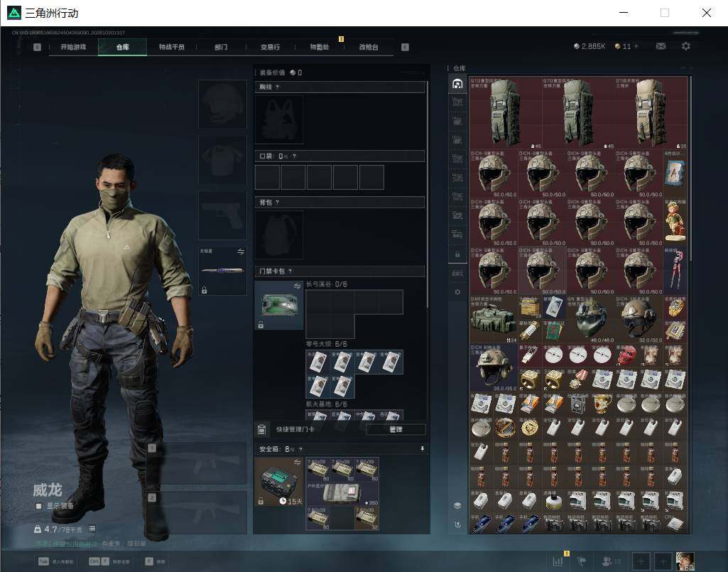
Task: Click the left arrow beside 开始游戏 tab
Action: pyautogui.click(x=37, y=47)
